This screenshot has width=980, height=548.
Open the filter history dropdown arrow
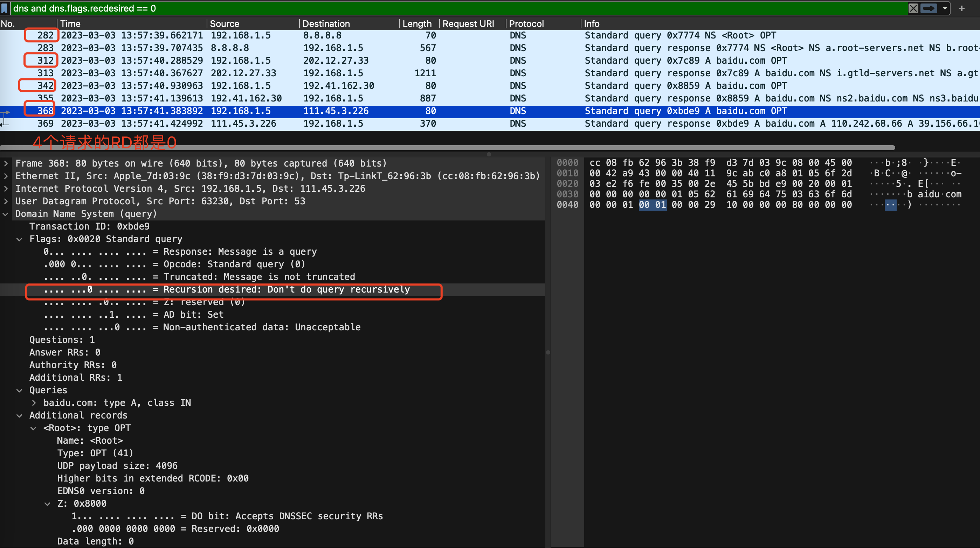click(945, 8)
